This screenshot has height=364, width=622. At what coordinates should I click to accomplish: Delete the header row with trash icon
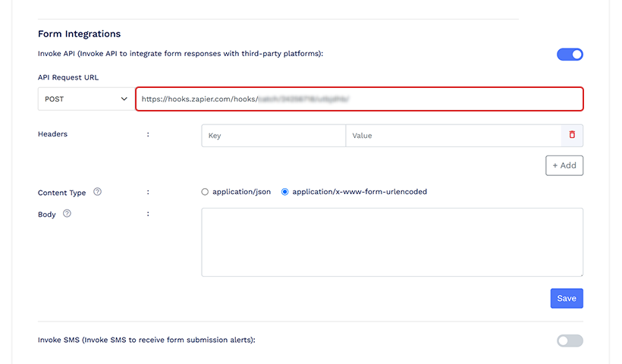pos(572,135)
